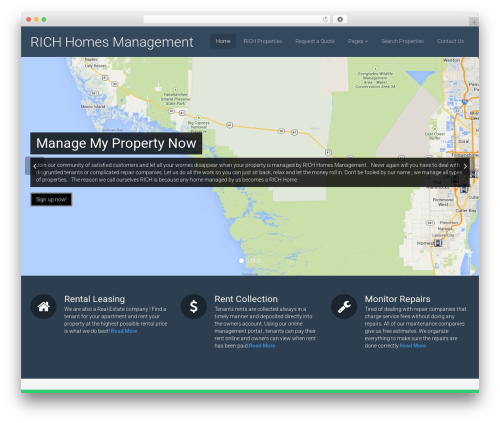
Task: Click Read More under Monitor Repairs
Action: pos(413,346)
